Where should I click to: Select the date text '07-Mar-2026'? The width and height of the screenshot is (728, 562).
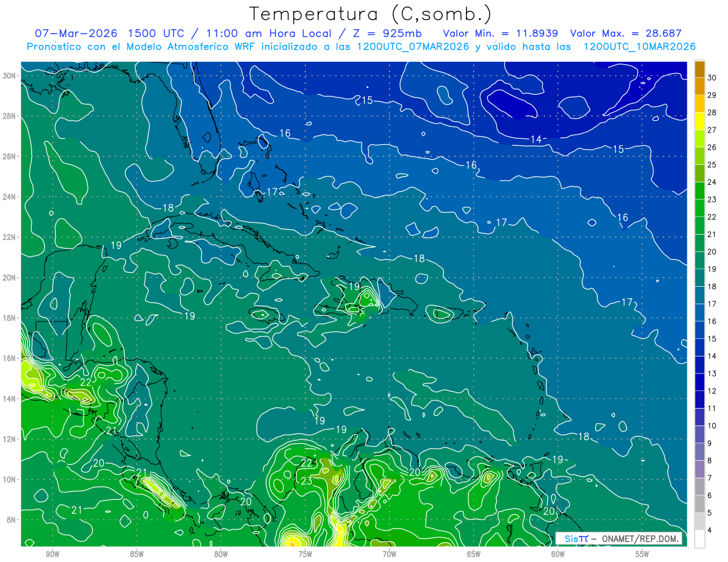[76, 33]
